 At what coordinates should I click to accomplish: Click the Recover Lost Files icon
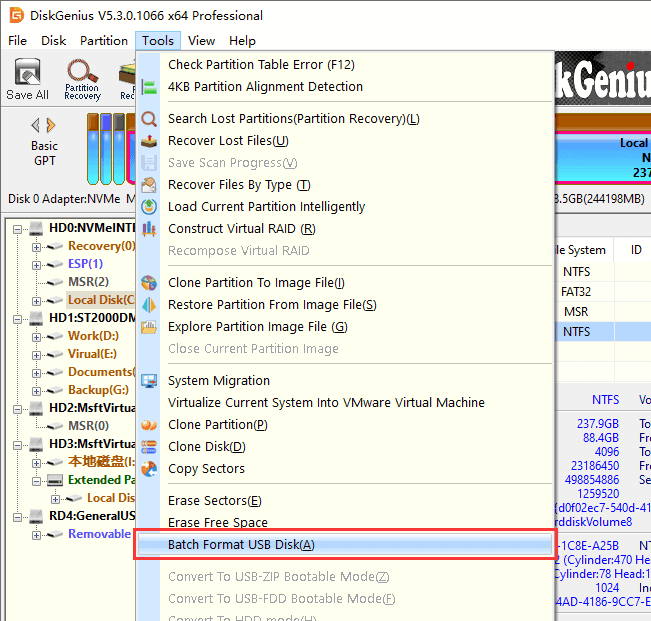click(x=149, y=141)
